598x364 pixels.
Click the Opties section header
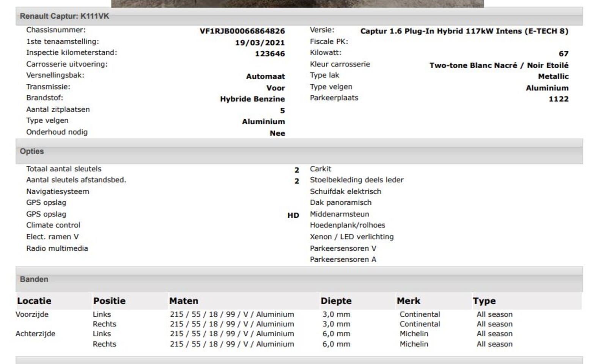(32, 151)
